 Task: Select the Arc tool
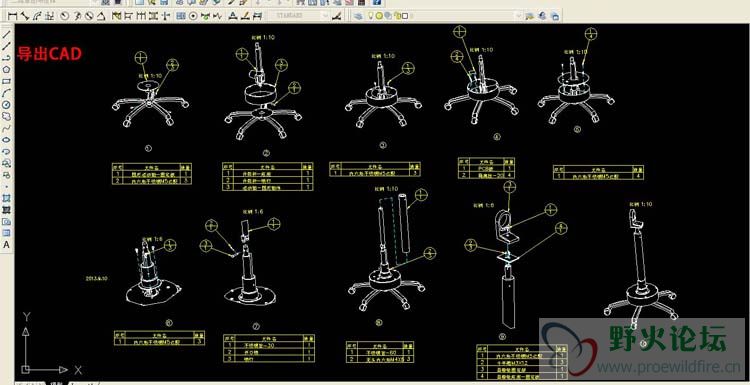(7, 93)
